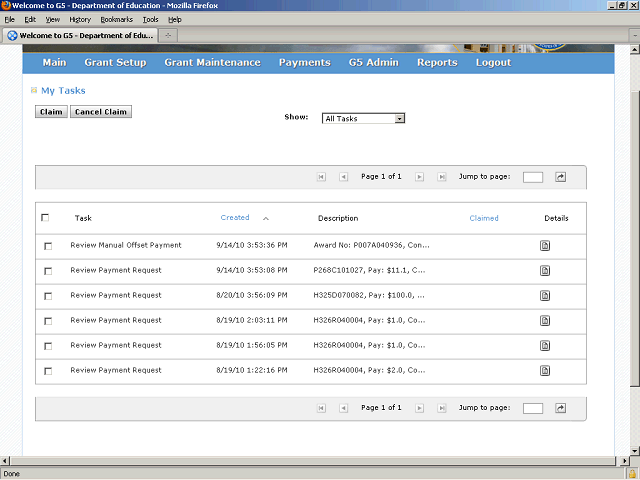Screen dimensions: 640x480
Task: Open the Grant Setup menu
Action: tap(115, 62)
